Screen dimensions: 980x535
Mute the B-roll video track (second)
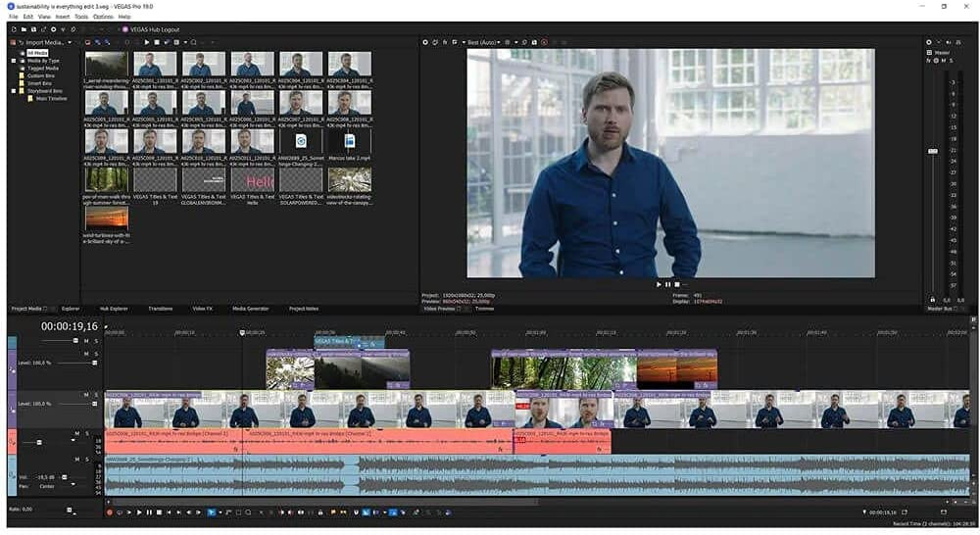click(87, 354)
